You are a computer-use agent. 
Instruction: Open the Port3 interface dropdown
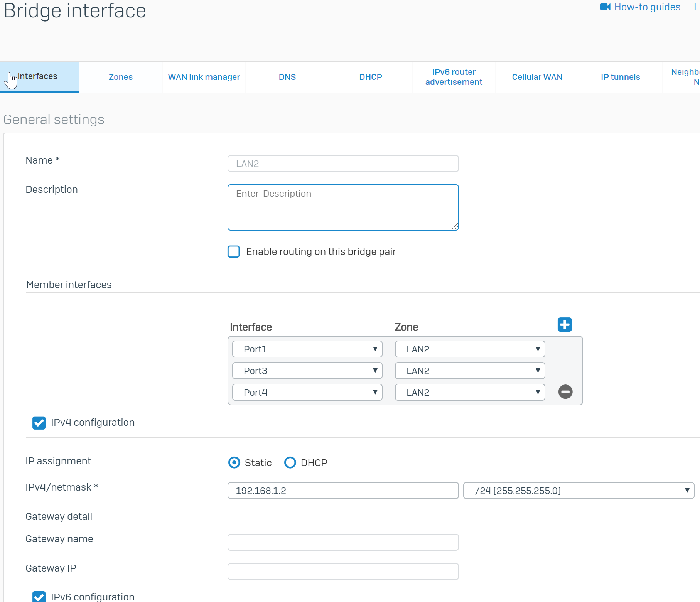point(307,371)
